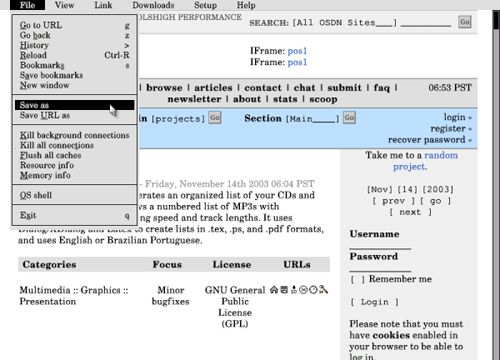Open the chat navigation link
This screenshot has width=500, height=360.
(304, 88)
